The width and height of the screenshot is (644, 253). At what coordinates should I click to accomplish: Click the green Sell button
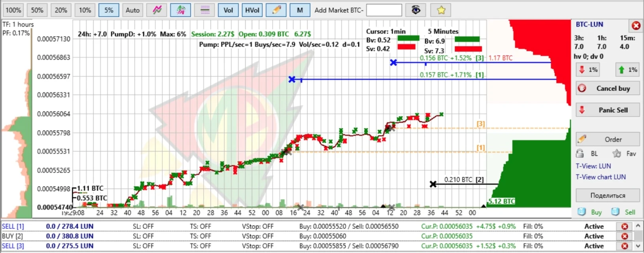(x=623, y=212)
